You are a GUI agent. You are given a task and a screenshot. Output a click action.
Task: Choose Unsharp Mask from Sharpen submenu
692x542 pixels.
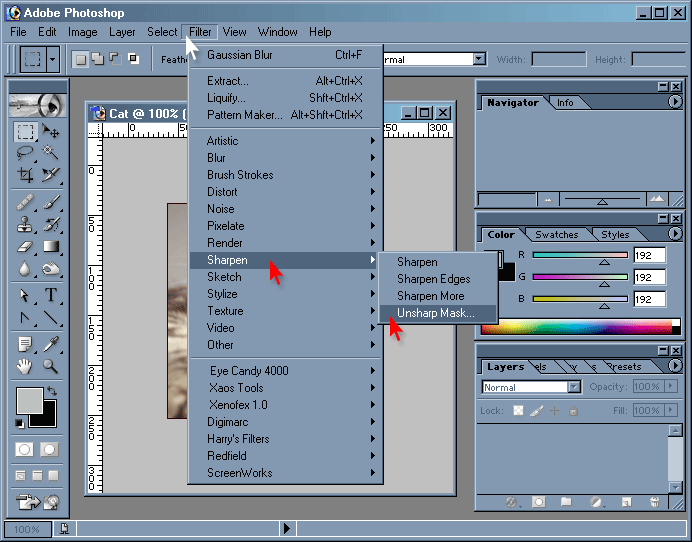point(438,313)
